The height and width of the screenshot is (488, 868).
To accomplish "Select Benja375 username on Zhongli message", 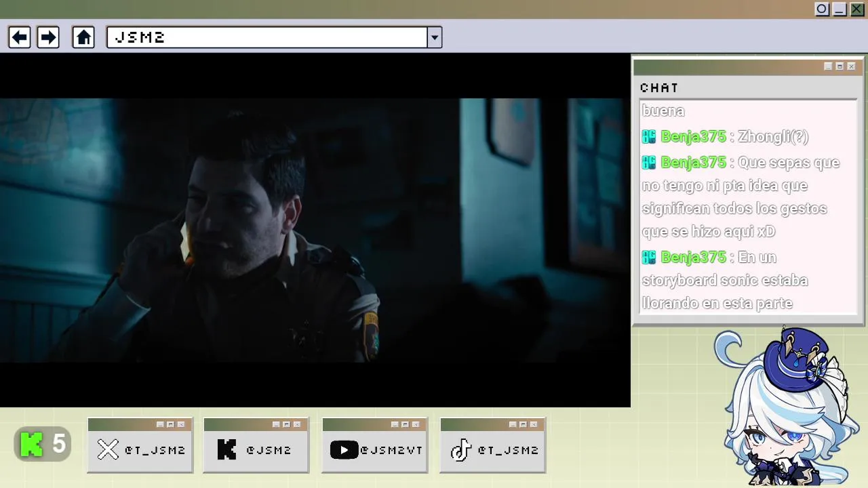I will pos(693,137).
